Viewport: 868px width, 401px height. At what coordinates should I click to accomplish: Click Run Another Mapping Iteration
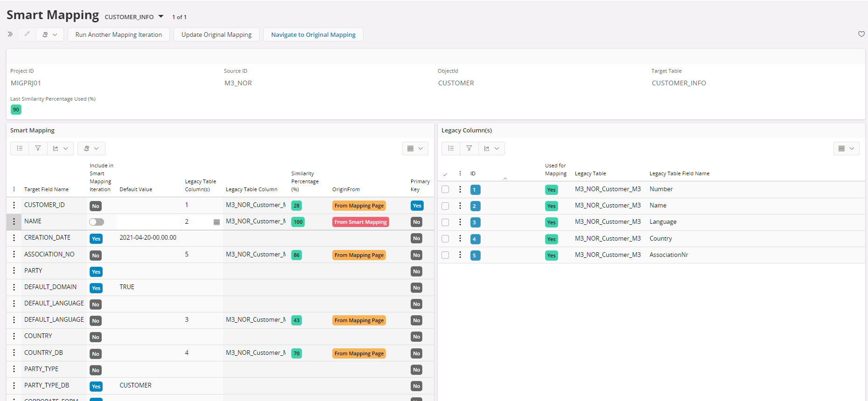[119, 35]
